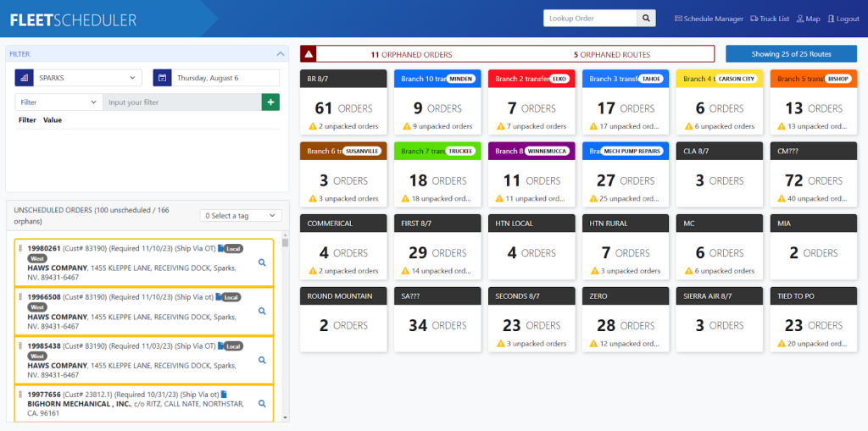Click the 5 Orphaned Routes link

(x=612, y=55)
